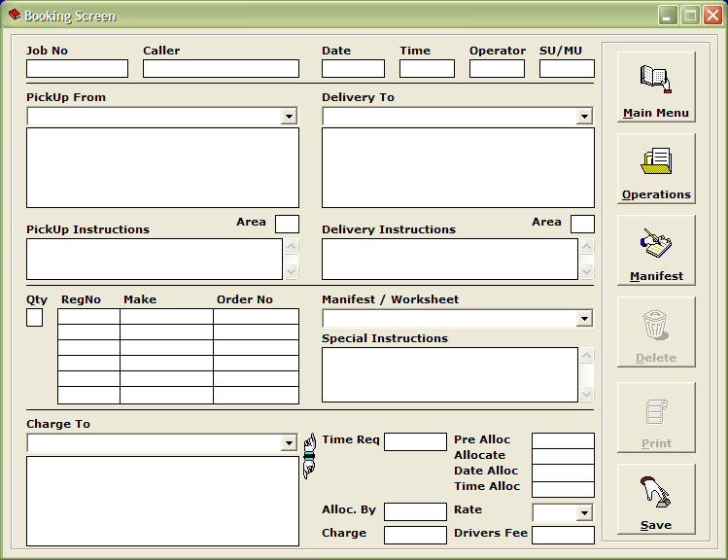Focus the Charge amount field
This screenshot has height=560, width=728.
click(416, 535)
